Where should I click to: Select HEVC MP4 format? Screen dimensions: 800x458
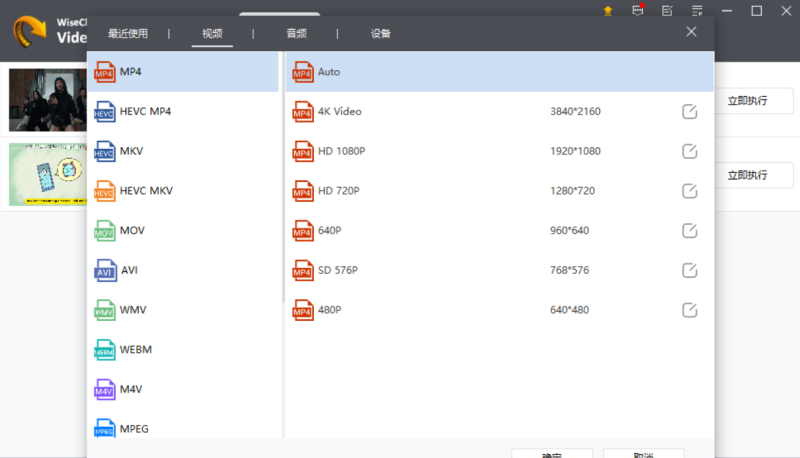click(146, 111)
